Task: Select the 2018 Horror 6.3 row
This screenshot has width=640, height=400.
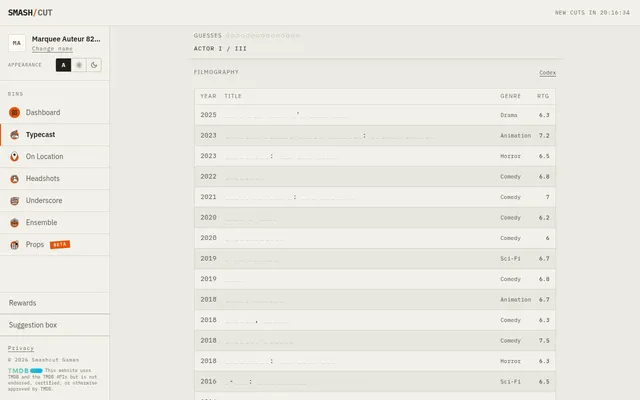Action: pos(375,361)
